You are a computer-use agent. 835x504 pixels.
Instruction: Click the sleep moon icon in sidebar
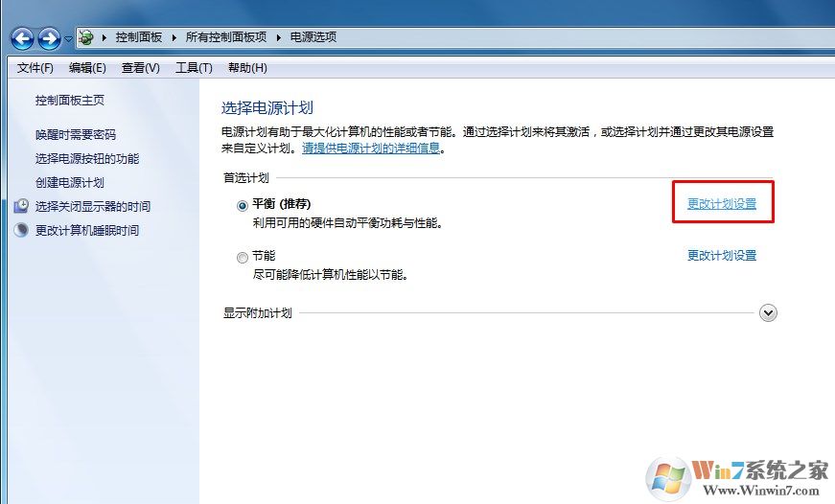click(x=21, y=230)
